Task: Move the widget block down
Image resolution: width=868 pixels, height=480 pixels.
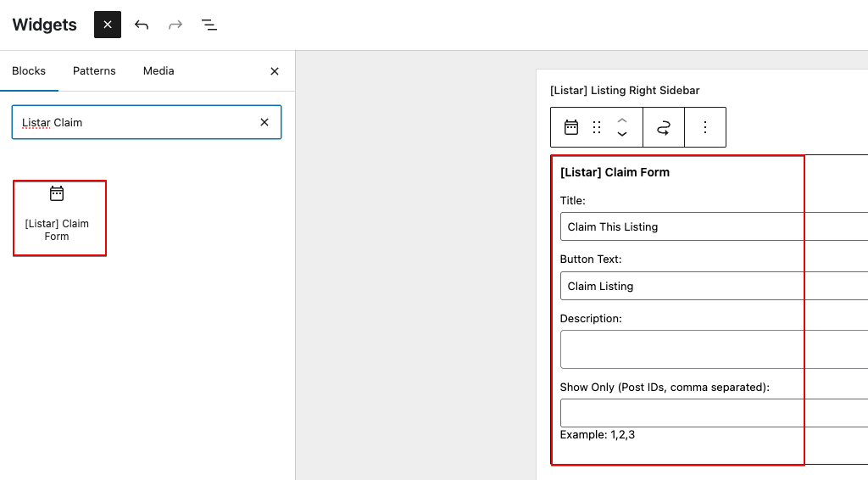Action: click(622, 134)
